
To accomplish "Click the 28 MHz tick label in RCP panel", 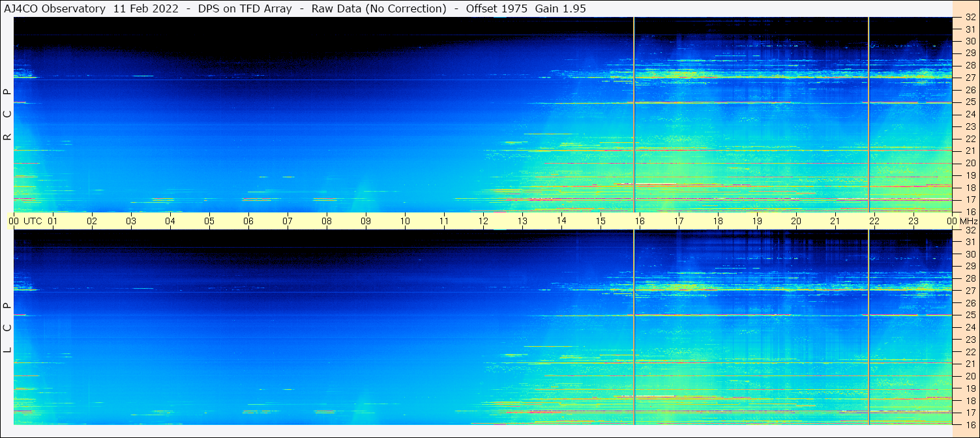I will click(970, 66).
